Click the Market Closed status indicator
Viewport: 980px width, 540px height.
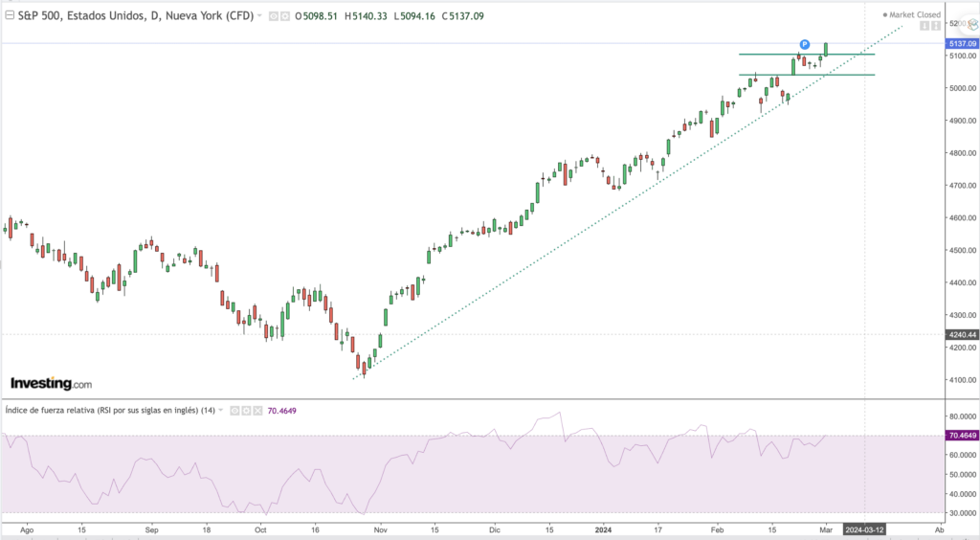914,15
